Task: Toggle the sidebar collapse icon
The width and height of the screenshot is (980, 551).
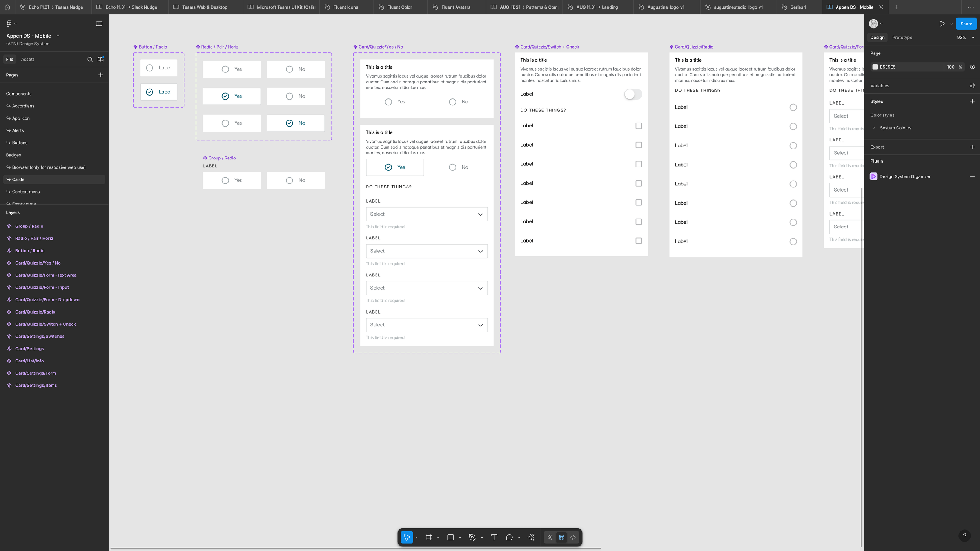Action: pos(99,24)
